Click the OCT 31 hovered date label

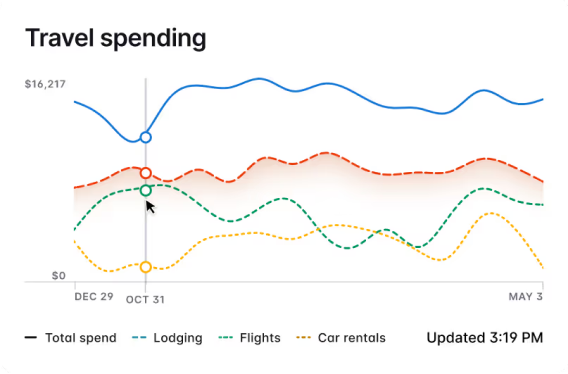click(x=145, y=300)
